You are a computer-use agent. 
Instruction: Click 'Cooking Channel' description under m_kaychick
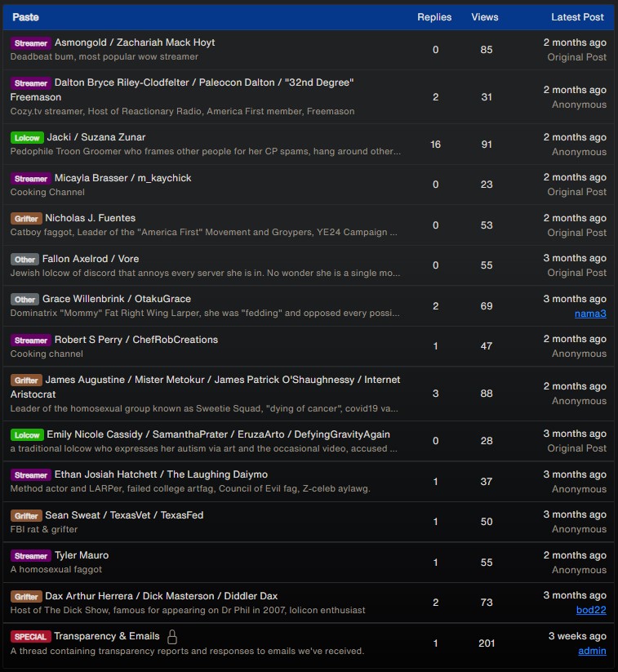[47, 192]
